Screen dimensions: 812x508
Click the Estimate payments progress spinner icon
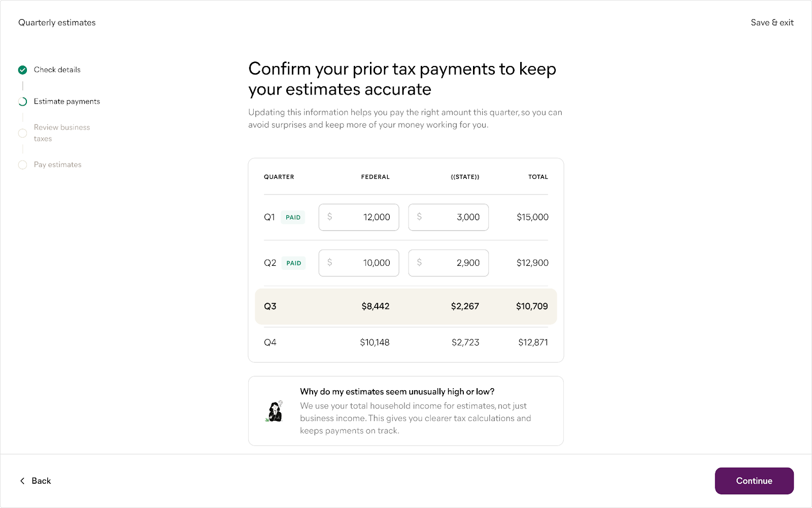pos(23,102)
